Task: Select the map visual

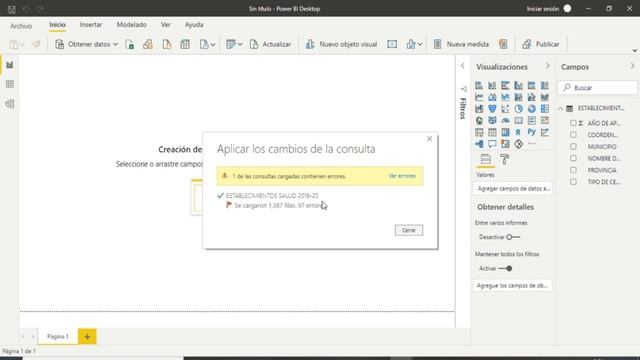Action: click(479, 120)
